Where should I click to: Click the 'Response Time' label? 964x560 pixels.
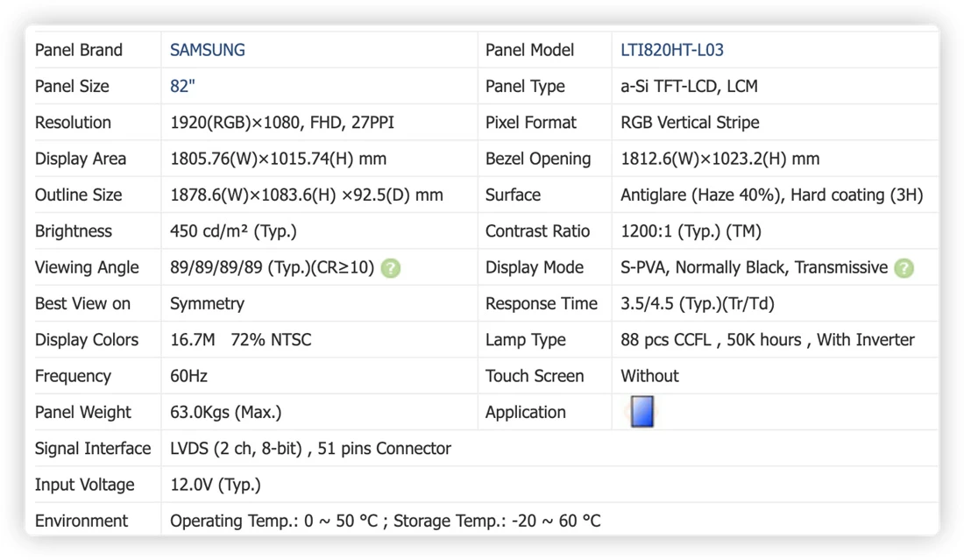point(542,304)
